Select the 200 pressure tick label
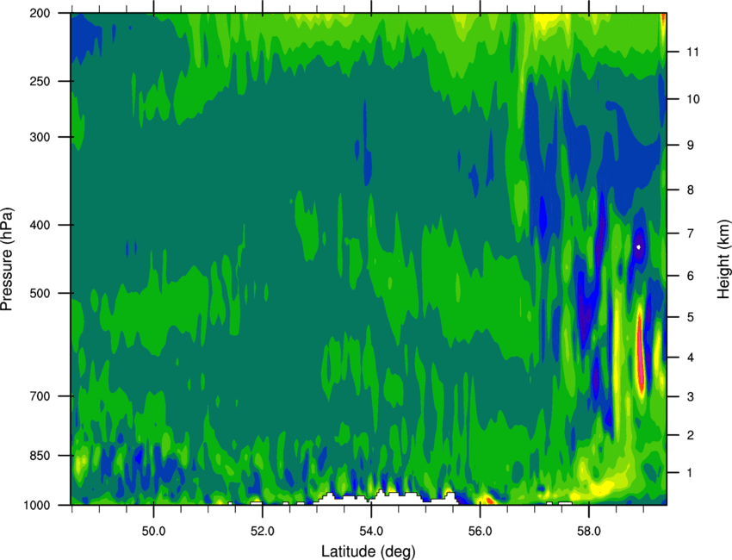The image size is (732, 560). 40,13
